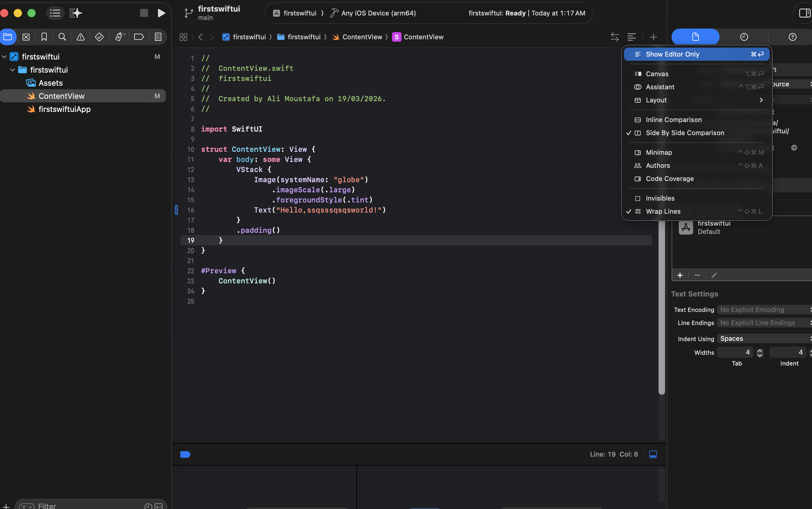This screenshot has height=509, width=812.
Task: Open the Breakpoint navigator icon
Action: point(139,37)
